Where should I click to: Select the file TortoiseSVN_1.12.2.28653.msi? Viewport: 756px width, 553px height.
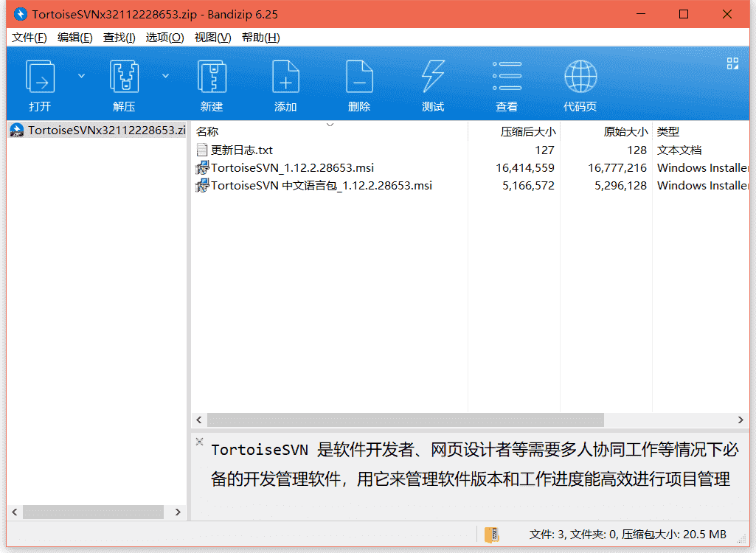click(292, 168)
